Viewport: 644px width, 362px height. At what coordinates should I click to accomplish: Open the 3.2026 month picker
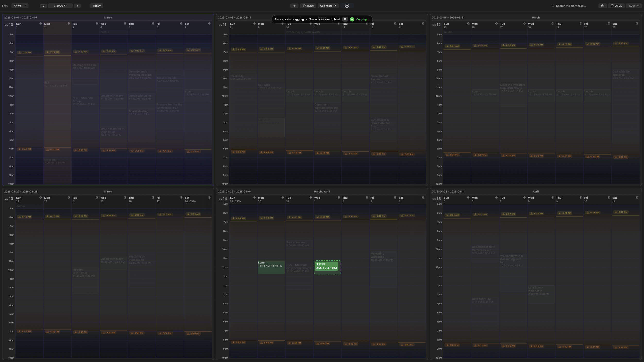60,6
